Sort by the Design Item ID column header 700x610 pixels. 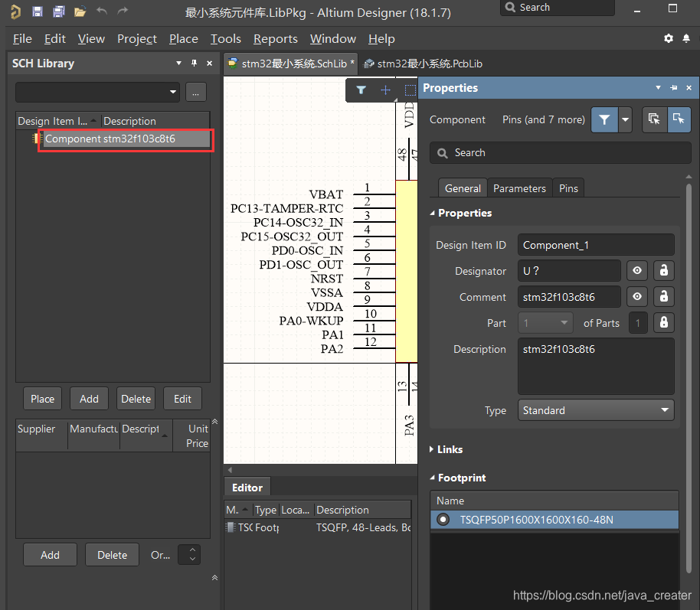(58, 121)
